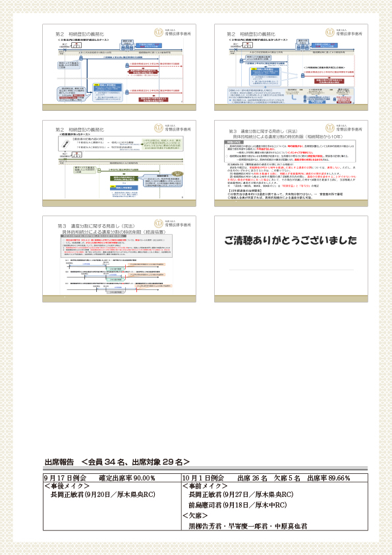Click the law firm logo on top-right slide
This screenshot has width=392, height=555.
(x=344, y=32)
